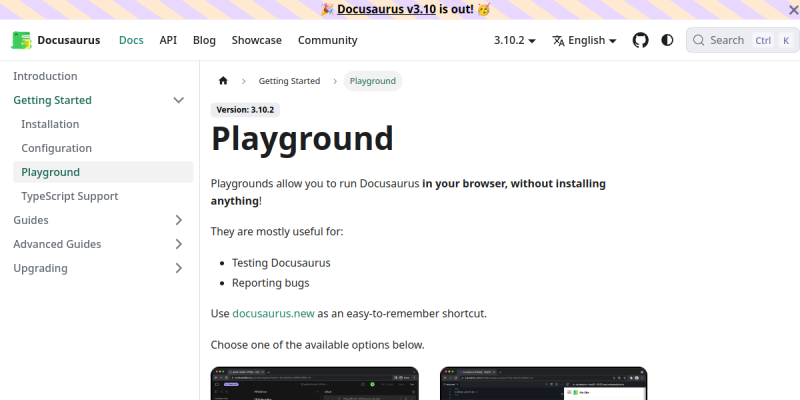Open the 3.10.2 version dropdown
Screen dimensions: 800x400
click(x=515, y=40)
